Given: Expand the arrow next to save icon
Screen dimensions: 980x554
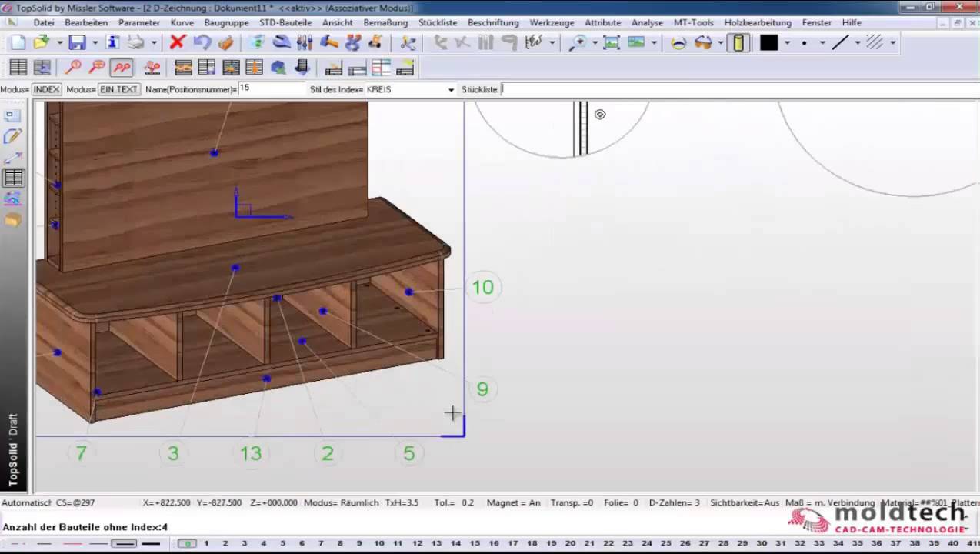Looking at the screenshot, I should tap(95, 43).
